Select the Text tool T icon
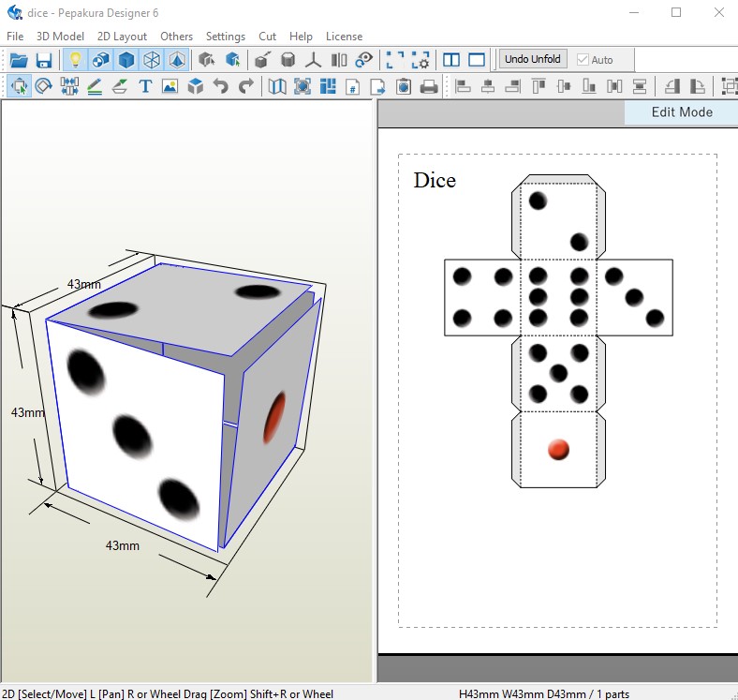 pos(145,86)
